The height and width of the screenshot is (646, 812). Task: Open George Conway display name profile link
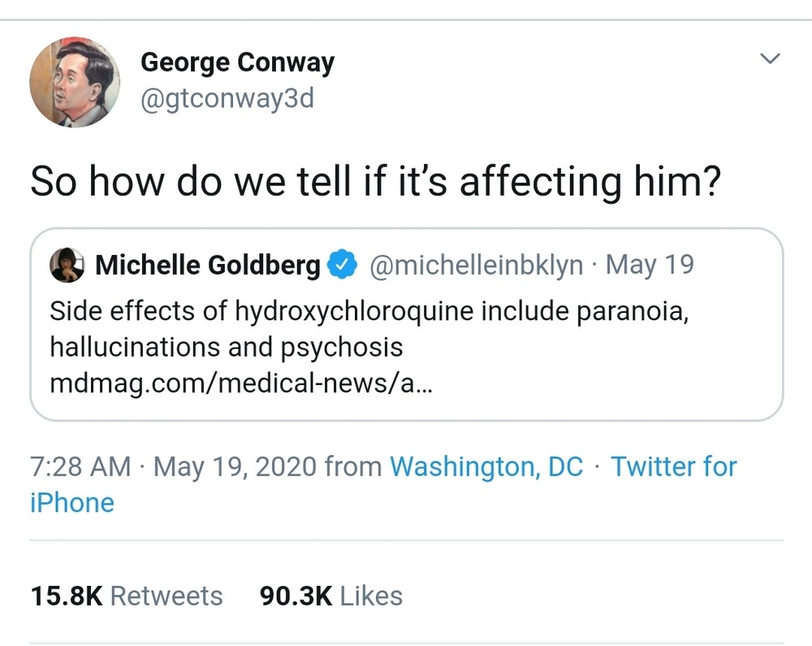(237, 63)
